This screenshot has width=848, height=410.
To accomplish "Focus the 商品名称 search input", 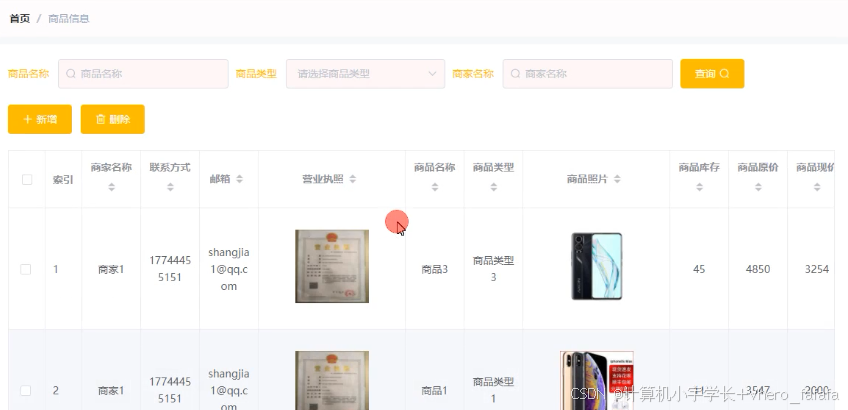I will [x=143, y=74].
